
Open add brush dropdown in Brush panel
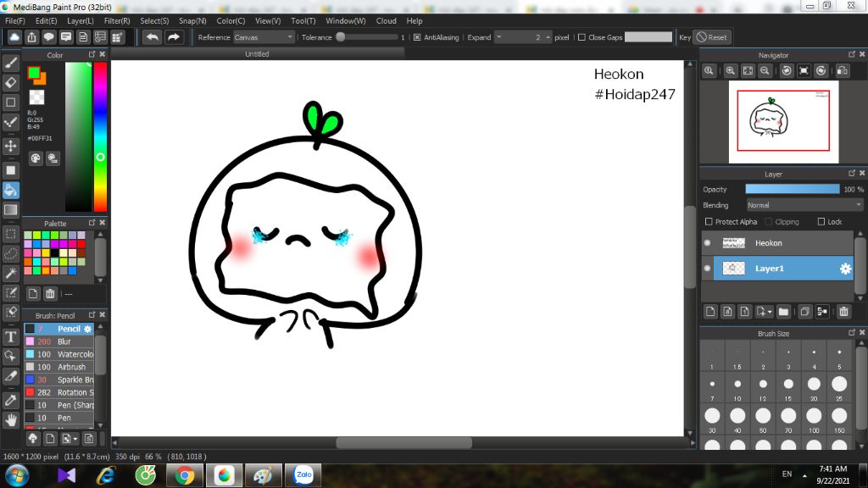75,439
